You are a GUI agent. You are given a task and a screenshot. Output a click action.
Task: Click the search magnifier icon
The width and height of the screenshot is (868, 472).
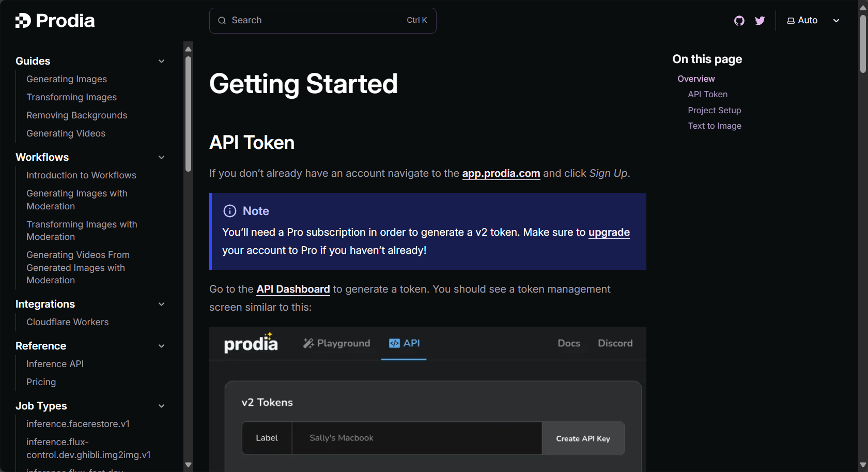tap(222, 21)
